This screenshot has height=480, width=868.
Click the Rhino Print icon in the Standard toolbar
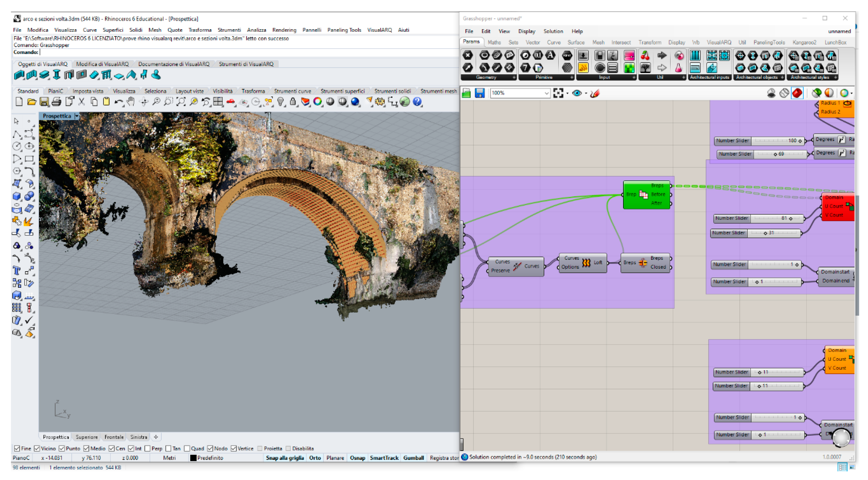[x=57, y=102]
